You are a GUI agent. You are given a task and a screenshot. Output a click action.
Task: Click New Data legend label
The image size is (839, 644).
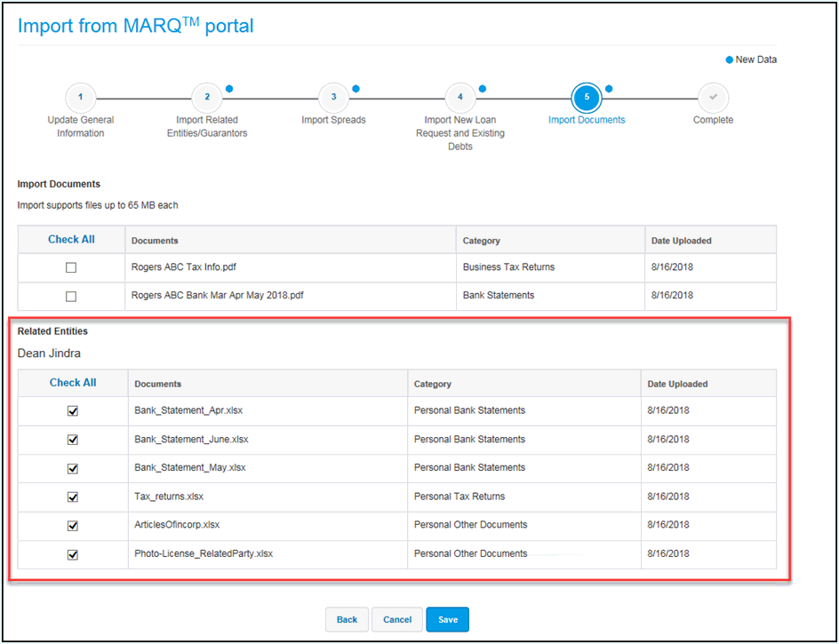click(755, 60)
